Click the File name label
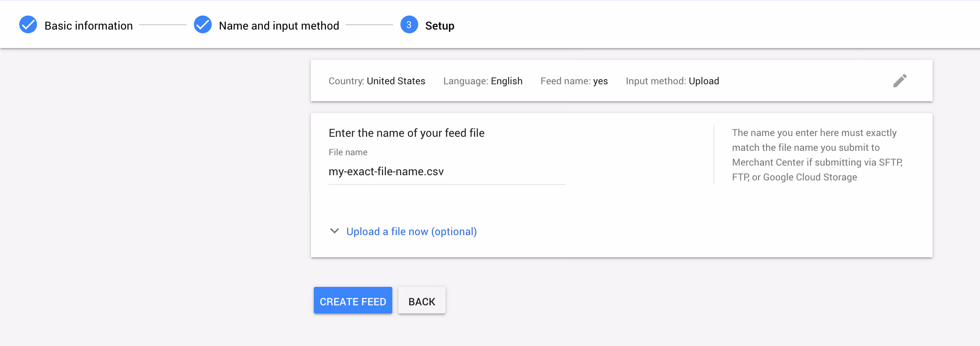Viewport: 980px width, 346px height. [348, 152]
